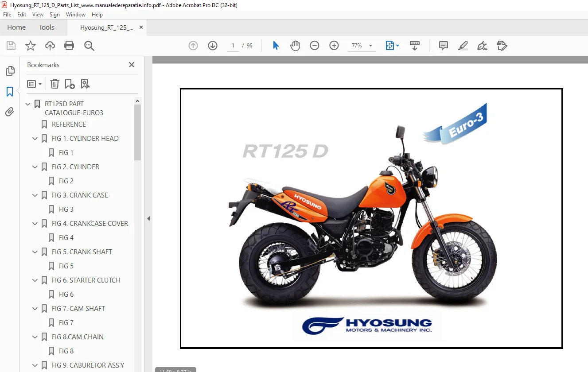This screenshot has height=372, width=588.
Task: Switch to the Home tab
Action: point(16,27)
